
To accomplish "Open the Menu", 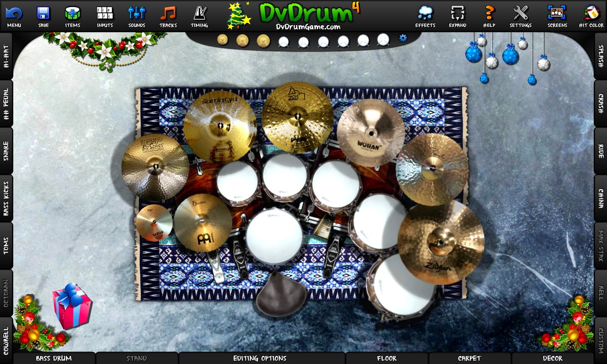I will (15, 13).
